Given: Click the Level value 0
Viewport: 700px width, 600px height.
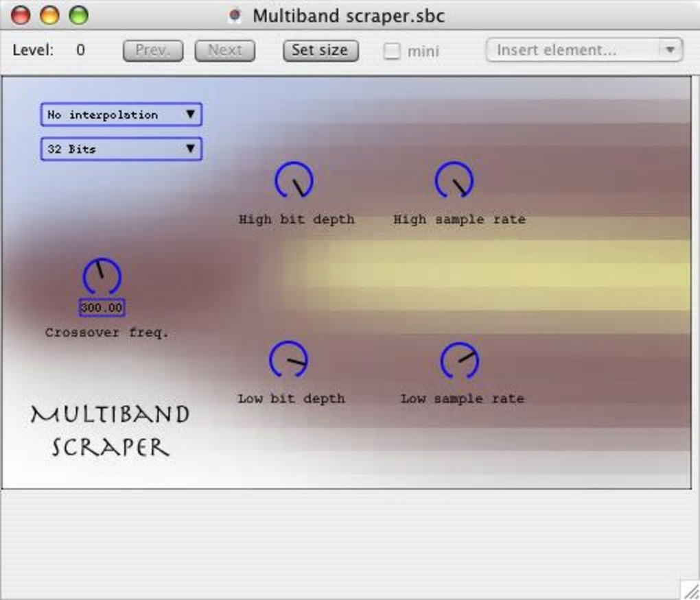Looking at the screenshot, I should pyautogui.click(x=80, y=50).
